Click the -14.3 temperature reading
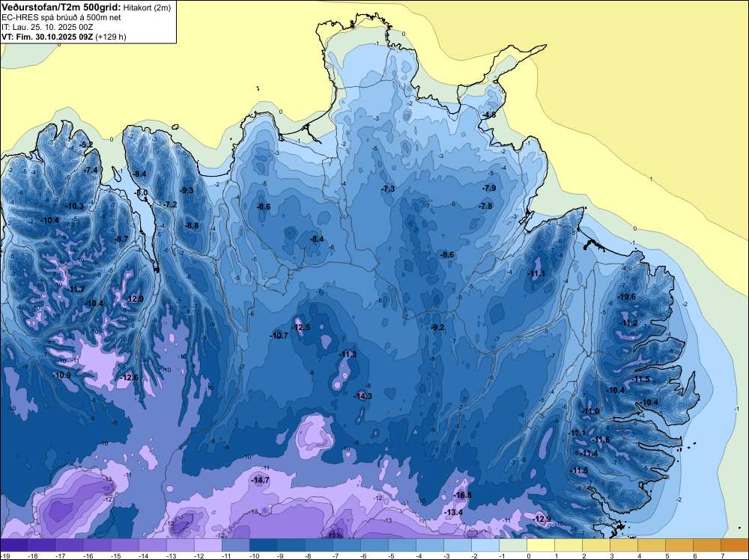 [363, 396]
